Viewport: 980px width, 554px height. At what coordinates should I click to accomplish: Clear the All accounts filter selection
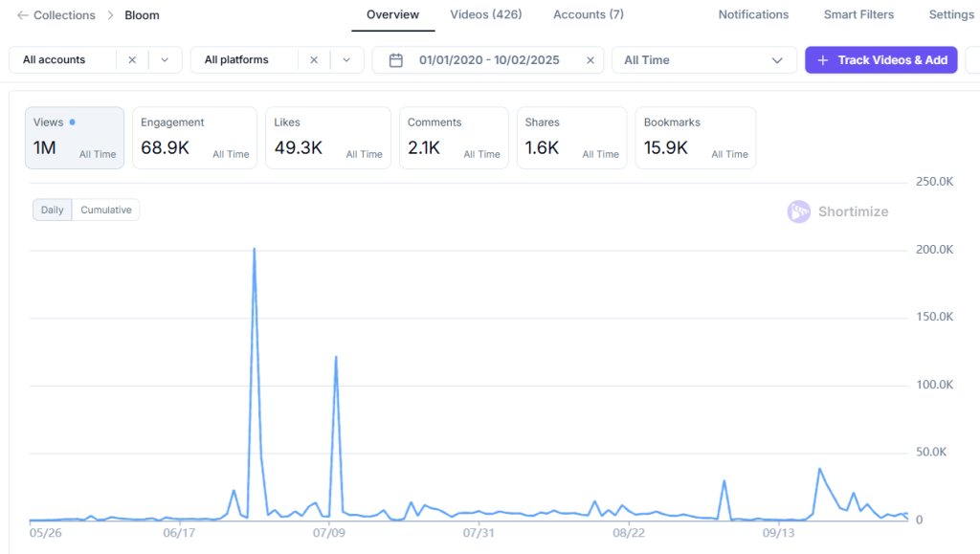tap(132, 59)
